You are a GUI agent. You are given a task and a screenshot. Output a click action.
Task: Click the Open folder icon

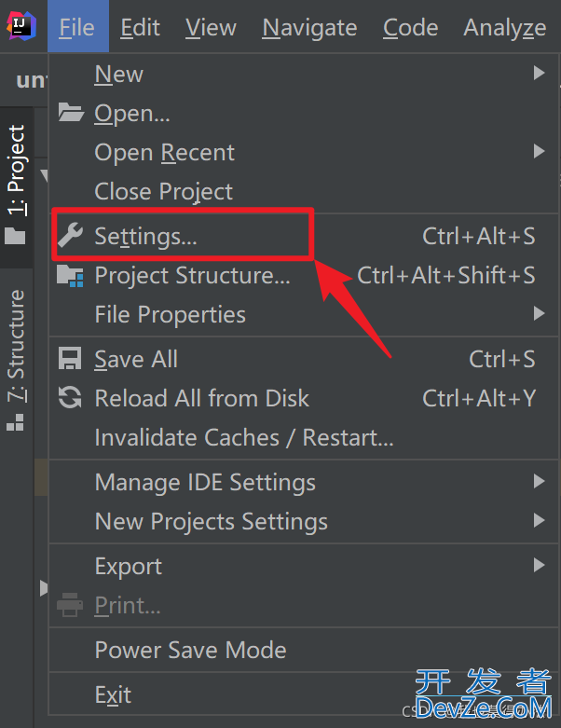click(x=71, y=113)
